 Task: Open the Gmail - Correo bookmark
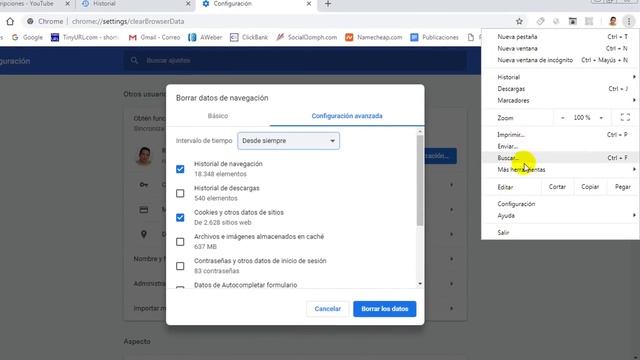(x=154, y=37)
